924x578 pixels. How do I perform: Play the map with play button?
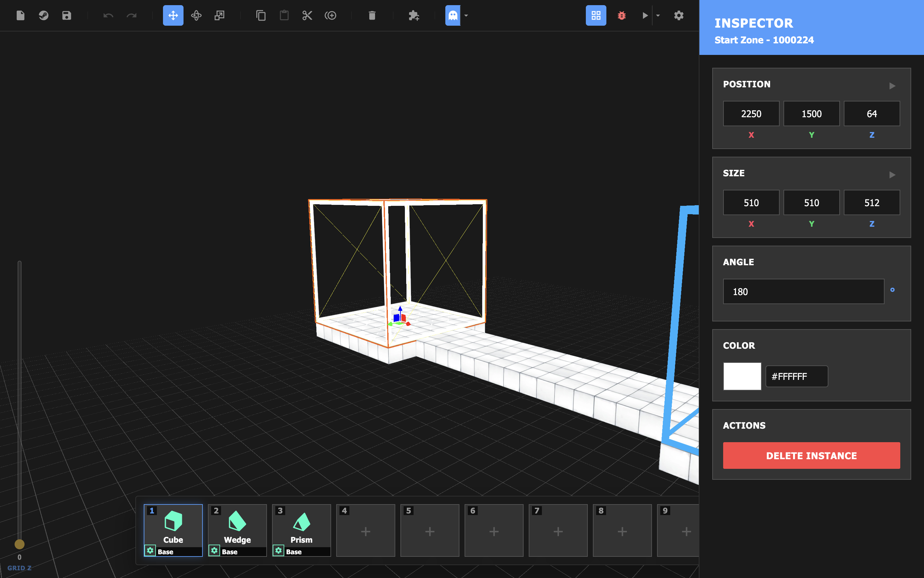click(x=645, y=15)
